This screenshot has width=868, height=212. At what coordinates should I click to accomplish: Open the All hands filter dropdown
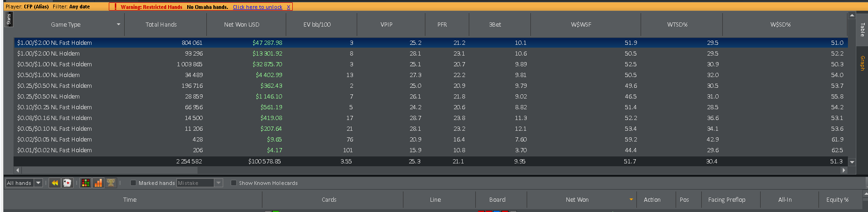tap(39, 183)
